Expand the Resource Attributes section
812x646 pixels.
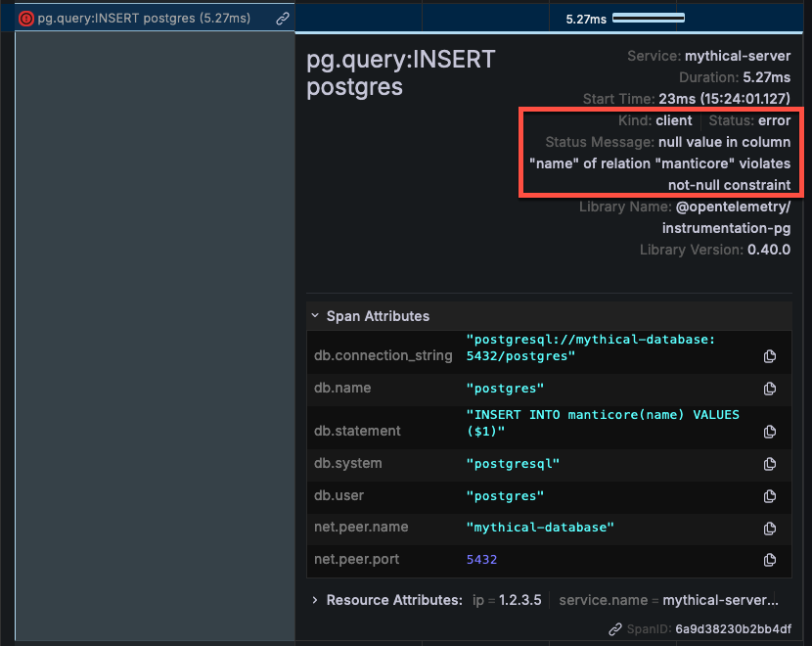[x=314, y=599]
